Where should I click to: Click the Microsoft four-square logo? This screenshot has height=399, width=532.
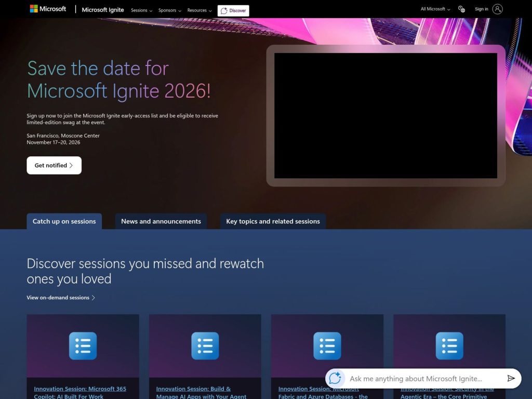click(34, 8)
